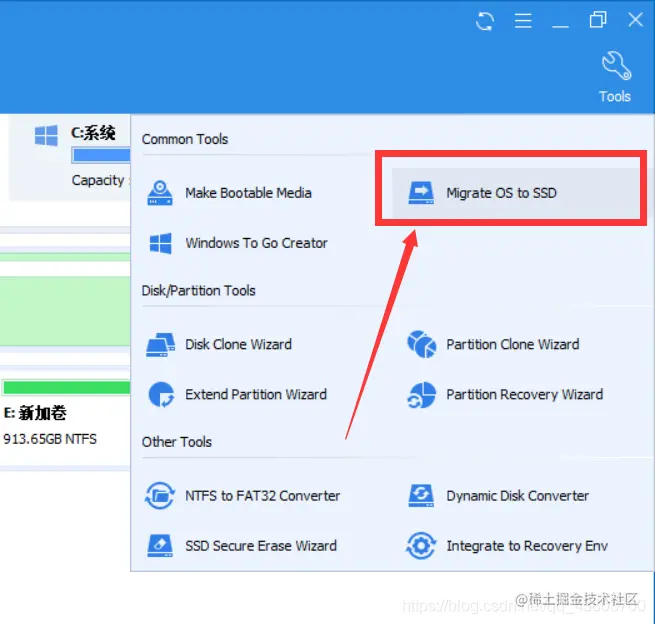Click the Capacity label under C: drive

tap(98, 180)
